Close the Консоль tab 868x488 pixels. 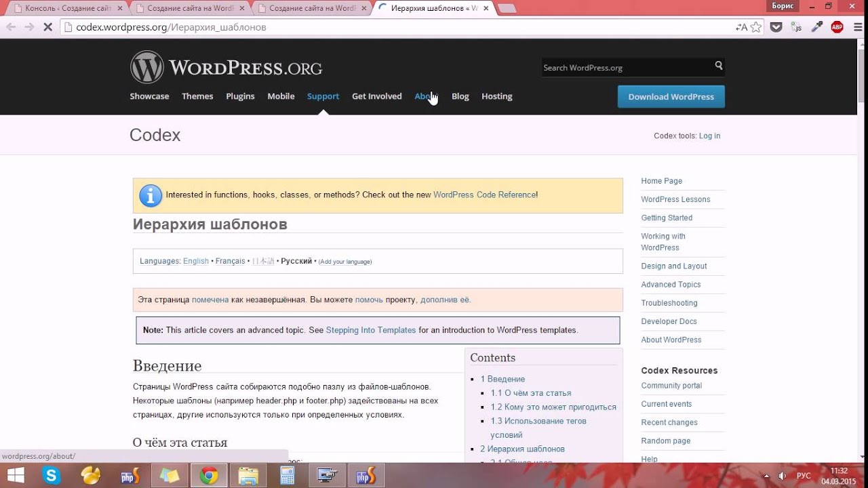[119, 8]
